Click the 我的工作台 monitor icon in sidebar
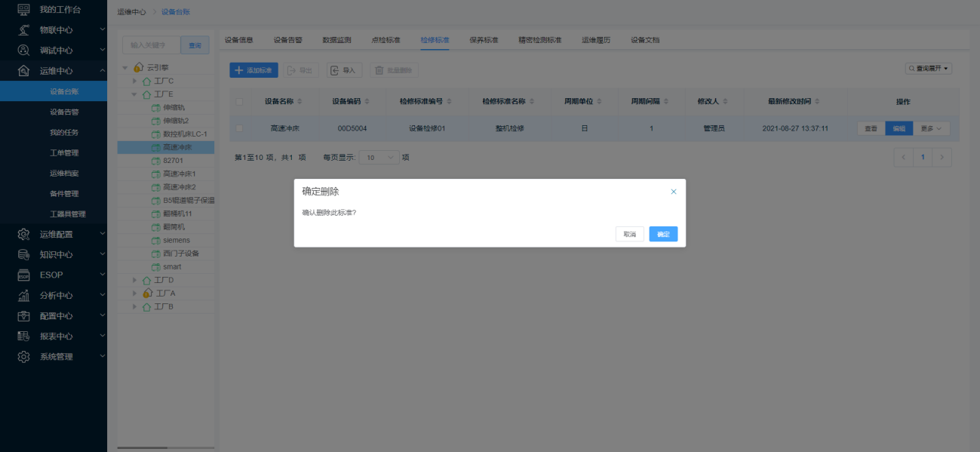Viewport: 980px width, 452px height. click(x=23, y=9)
